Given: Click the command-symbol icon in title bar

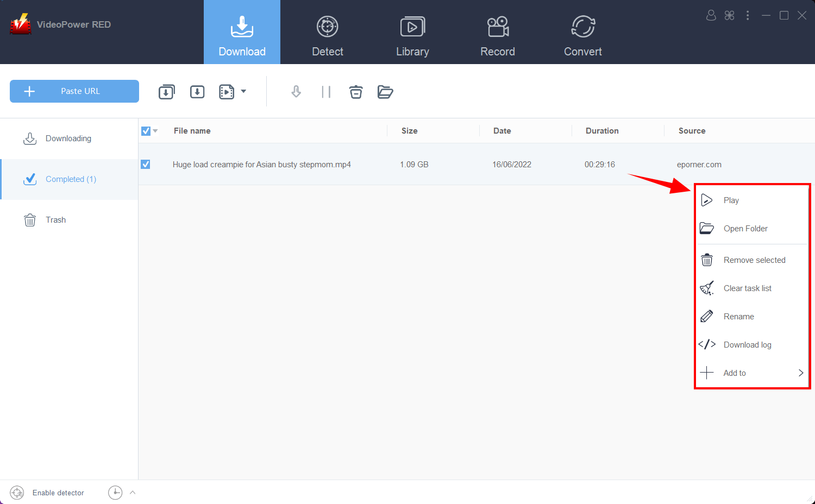Looking at the screenshot, I should pyautogui.click(x=730, y=15).
